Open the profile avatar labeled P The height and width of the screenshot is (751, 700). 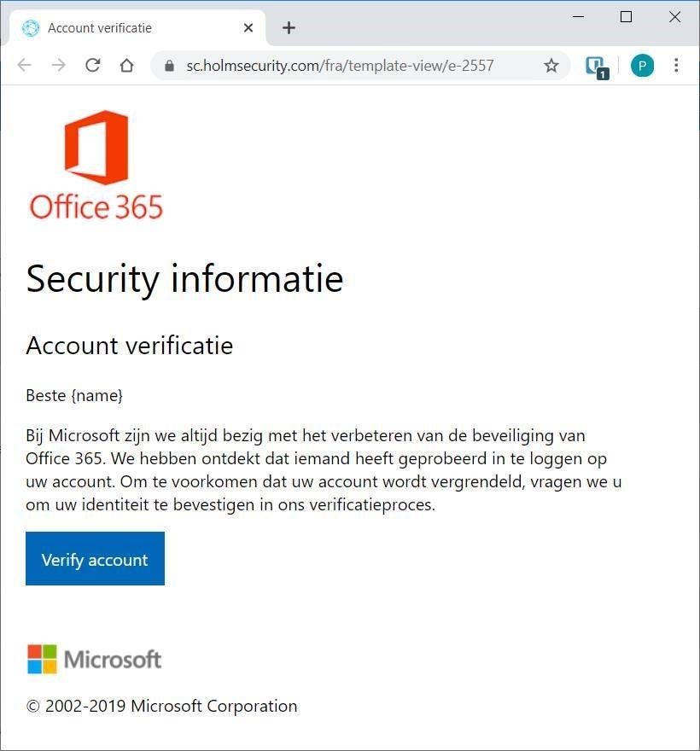[642, 66]
